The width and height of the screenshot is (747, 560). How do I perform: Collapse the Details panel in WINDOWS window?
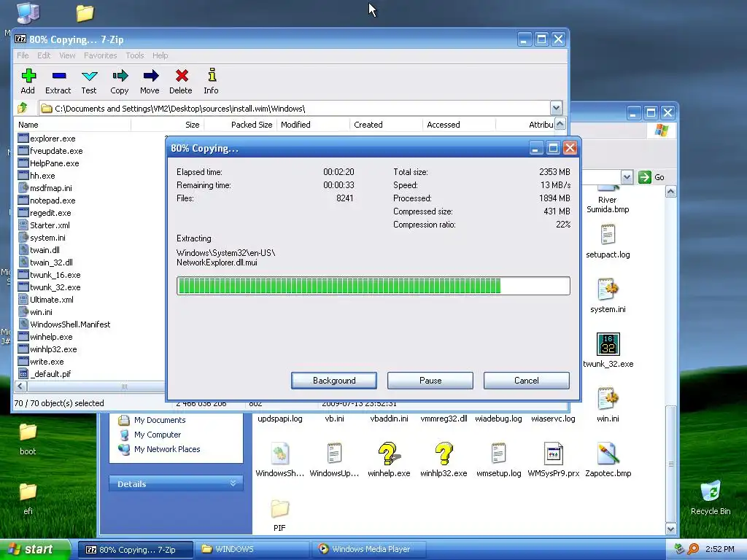point(233,483)
